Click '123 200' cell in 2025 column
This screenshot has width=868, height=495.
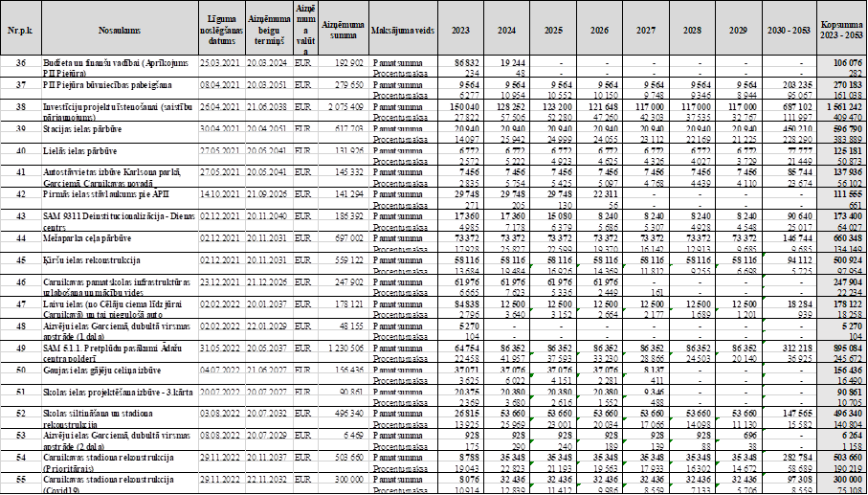coord(552,107)
